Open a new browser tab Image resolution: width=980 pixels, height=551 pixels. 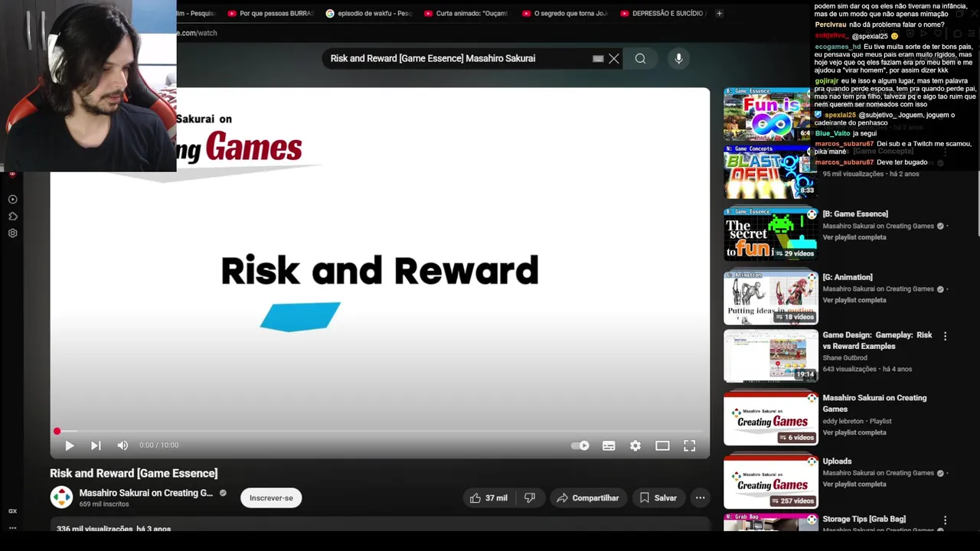pyautogui.click(x=719, y=13)
